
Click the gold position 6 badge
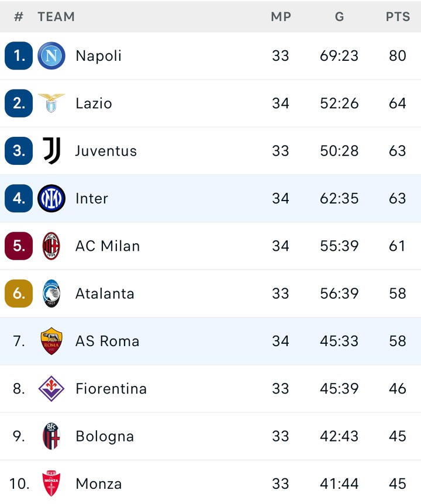pos(19,294)
